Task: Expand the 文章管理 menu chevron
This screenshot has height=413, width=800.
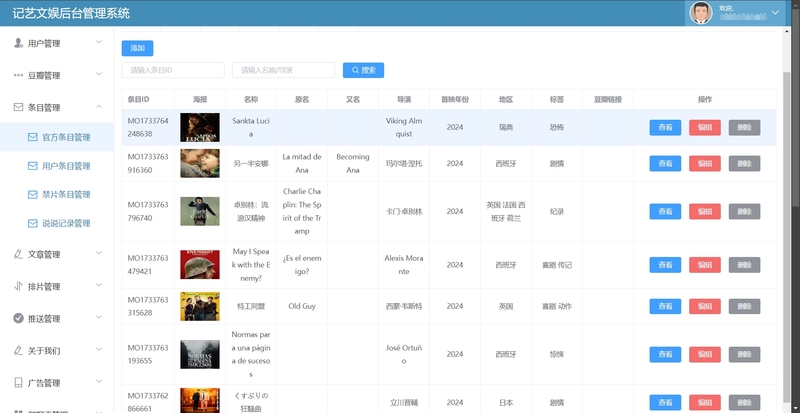Action: click(x=99, y=253)
